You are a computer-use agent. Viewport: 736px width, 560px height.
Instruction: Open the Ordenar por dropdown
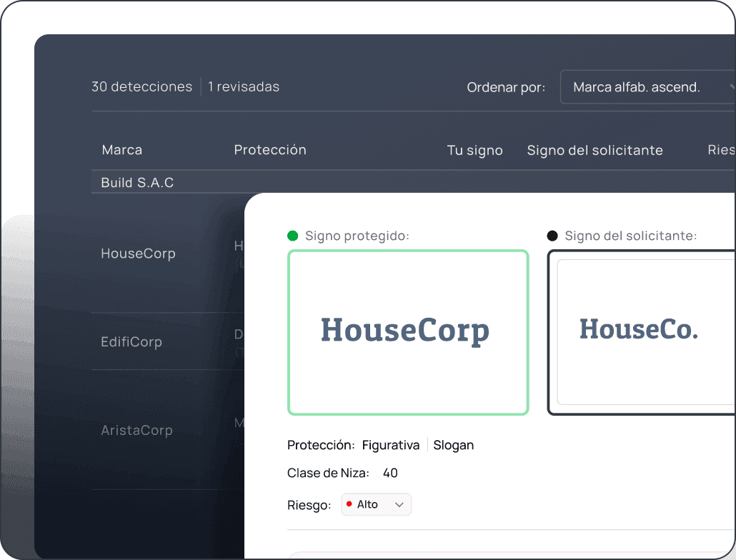coord(648,86)
